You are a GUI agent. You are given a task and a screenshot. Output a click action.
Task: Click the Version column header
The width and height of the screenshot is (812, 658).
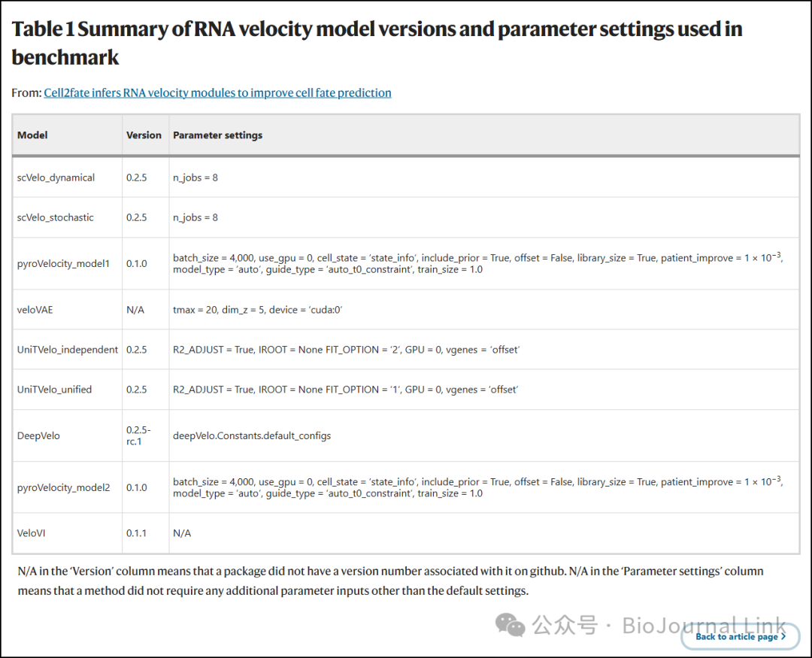click(x=144, y=135)
